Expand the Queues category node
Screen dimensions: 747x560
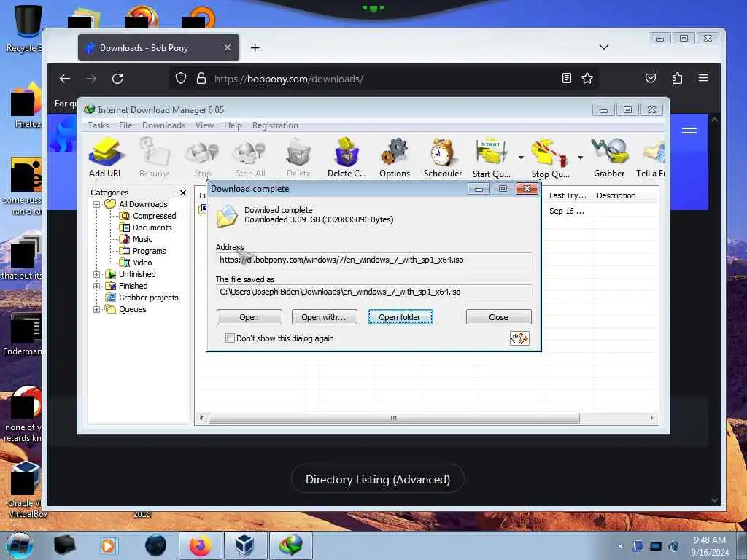[97, 309]
